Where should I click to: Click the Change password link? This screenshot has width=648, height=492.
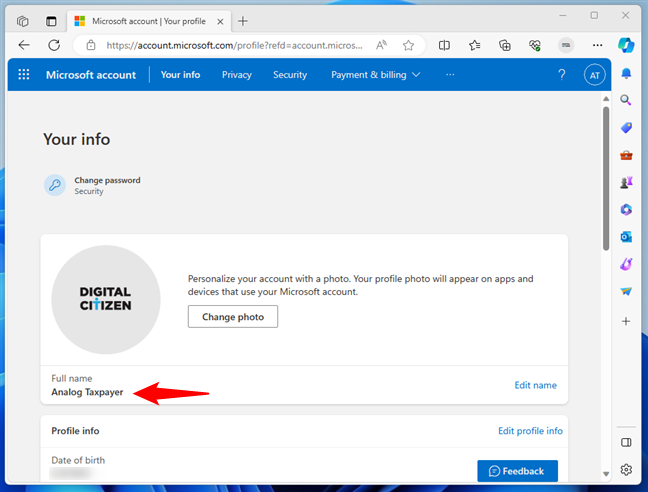pyautogui.click(x=107, y=180)
